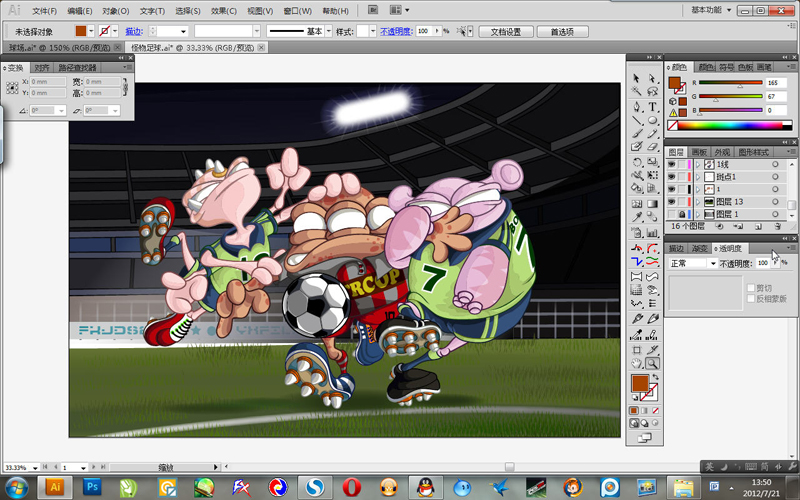The width and height of the screenshot is (800, 500).
Task: Switch to the 路径查找器 tab
Action: click(78, 67)
